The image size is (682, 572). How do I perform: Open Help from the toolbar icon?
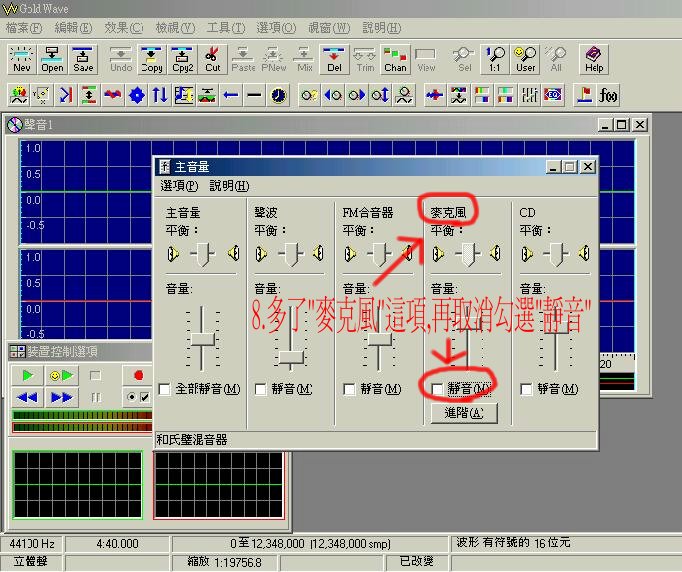[594, 59]
